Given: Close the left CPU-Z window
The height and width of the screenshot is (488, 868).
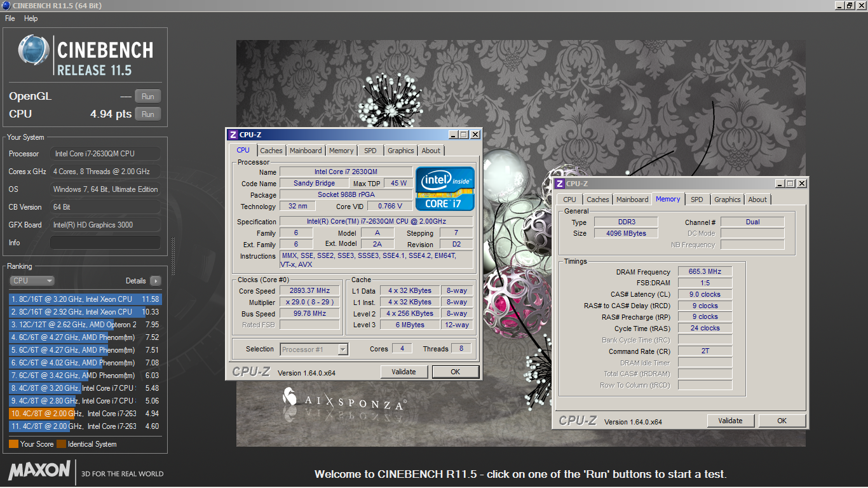Looking at the screenshot, I should (x=475, y=135).
